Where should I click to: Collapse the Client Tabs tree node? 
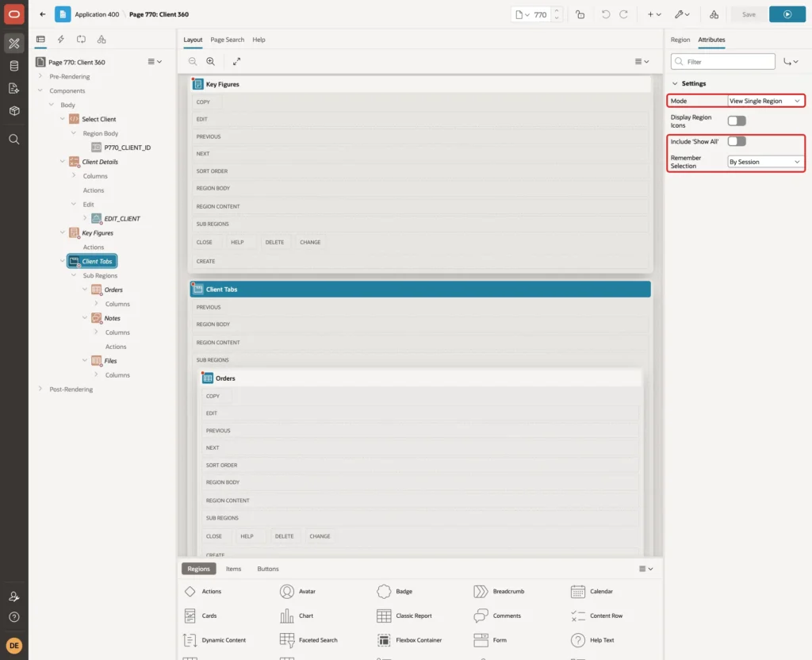pyautogui.click(x=62, y=261)
